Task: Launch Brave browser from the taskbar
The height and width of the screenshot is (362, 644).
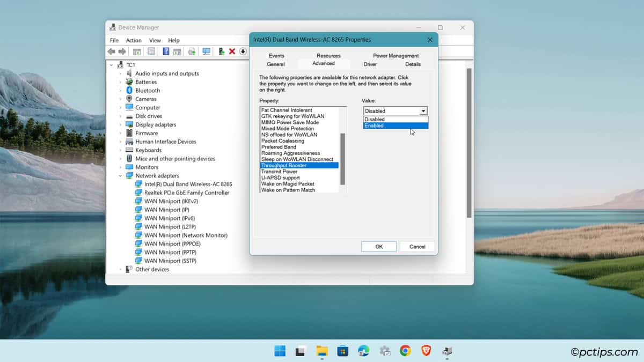Action: pyautogui.click(x=426, y=351)
